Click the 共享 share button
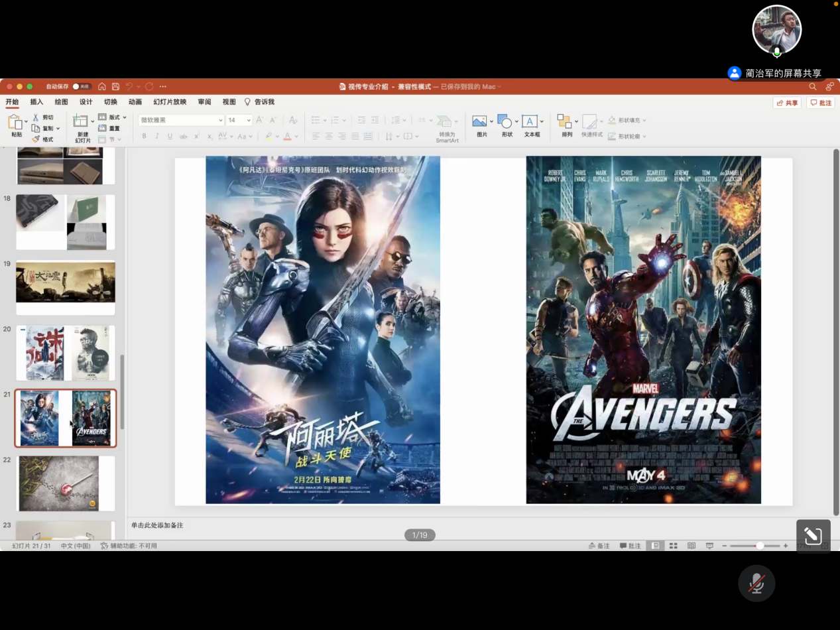 (787, 103)
